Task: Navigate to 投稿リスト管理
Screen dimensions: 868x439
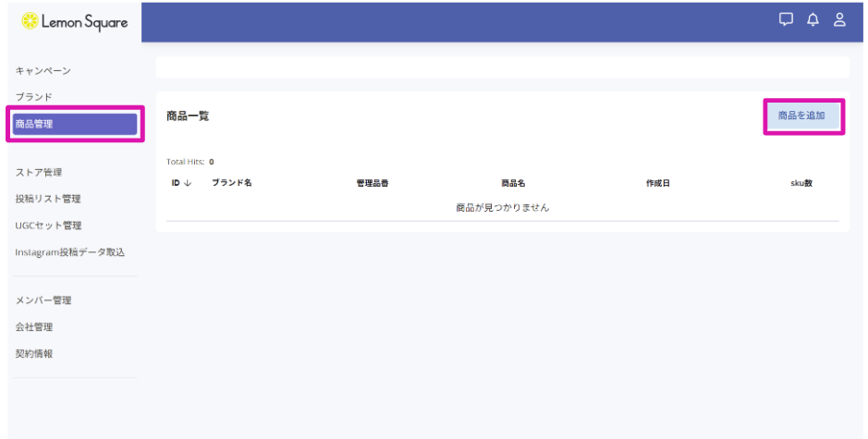Action: point(48,199)
